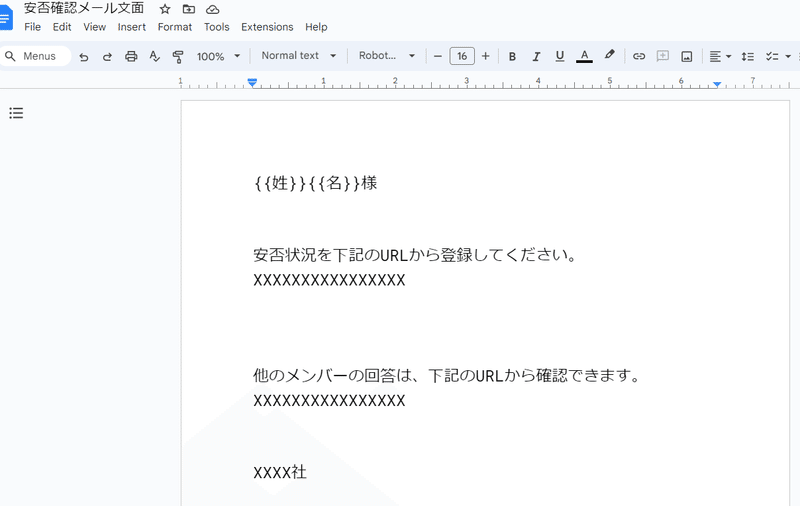Click the right indent marker on ruler
This screenshot has height=506, width=800.
point(717,84)
